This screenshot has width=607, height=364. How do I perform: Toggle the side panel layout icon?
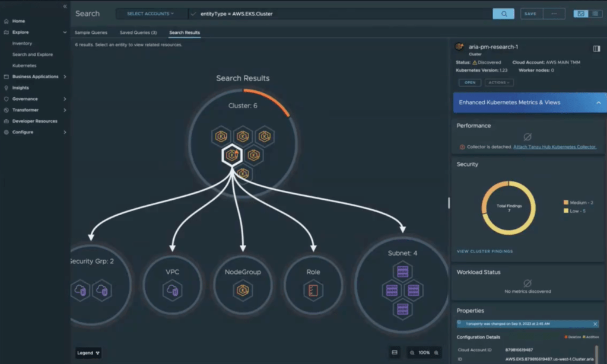pyautogui.click(x=596, y=49)
